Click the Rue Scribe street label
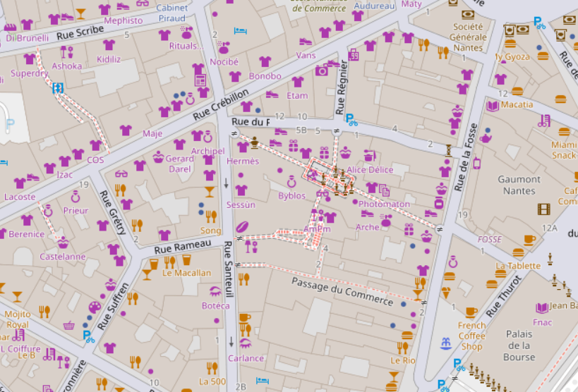 tap(80, 33)
